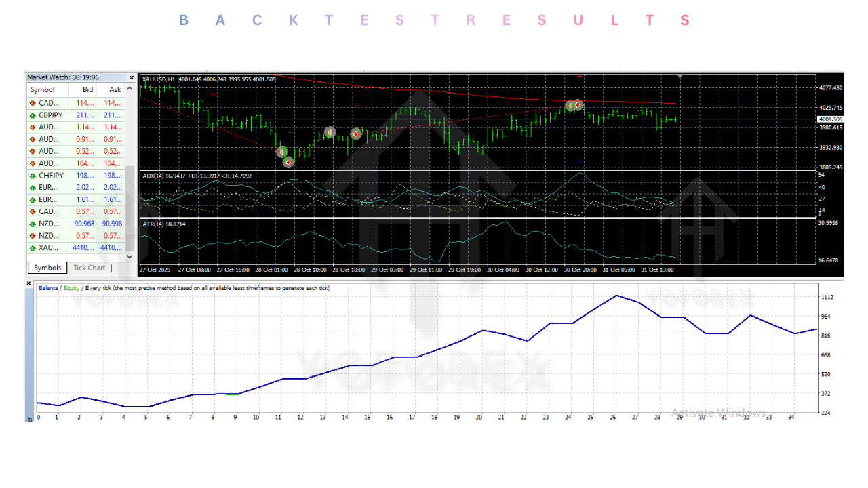Click the down chevron below Market Watch list

129,256
